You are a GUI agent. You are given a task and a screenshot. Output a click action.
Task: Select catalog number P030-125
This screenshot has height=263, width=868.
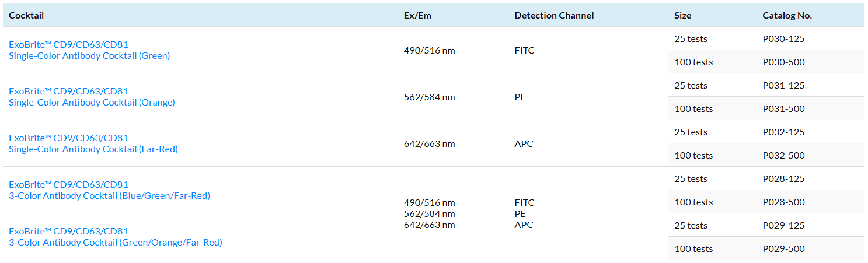(x=783, y=39)
